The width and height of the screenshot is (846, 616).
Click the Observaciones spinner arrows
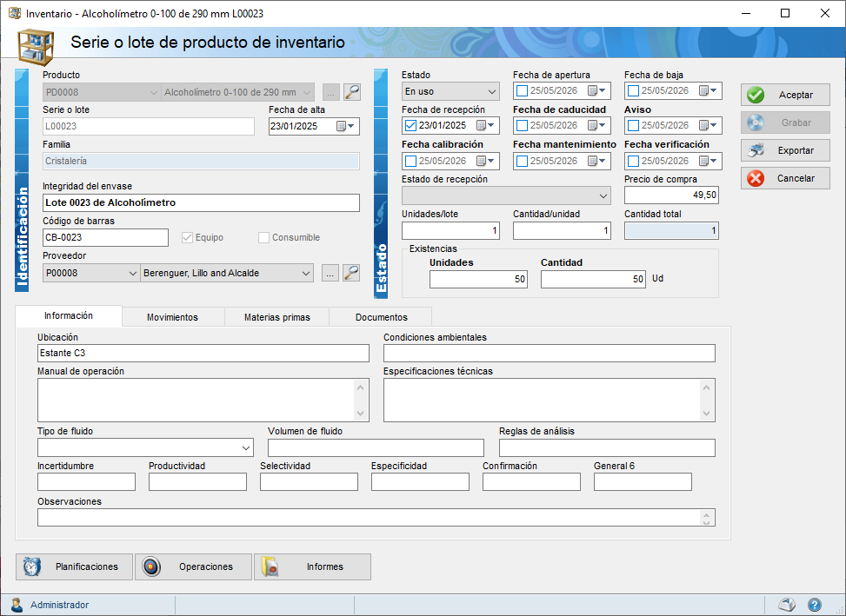(706, 518)
